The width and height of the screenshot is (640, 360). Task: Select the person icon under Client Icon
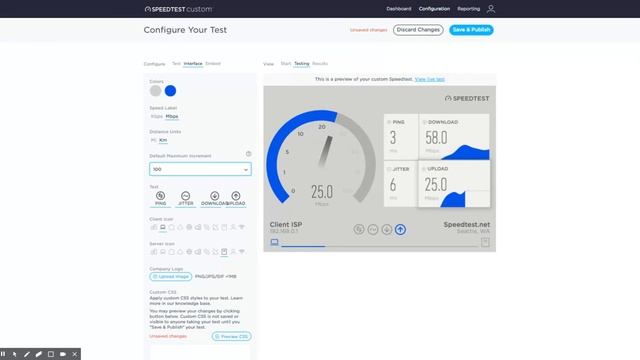point(233,227)
